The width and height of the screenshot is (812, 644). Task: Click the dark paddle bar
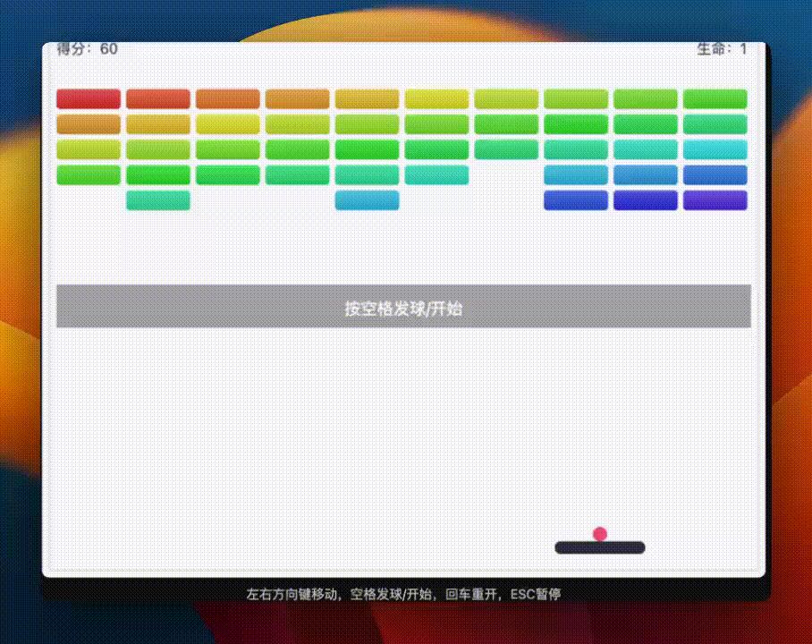600,547
